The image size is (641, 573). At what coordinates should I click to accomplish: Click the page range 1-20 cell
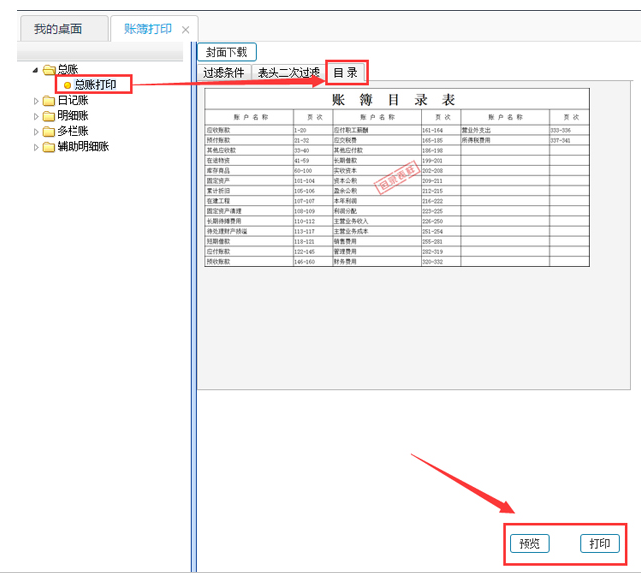[313, 130]
